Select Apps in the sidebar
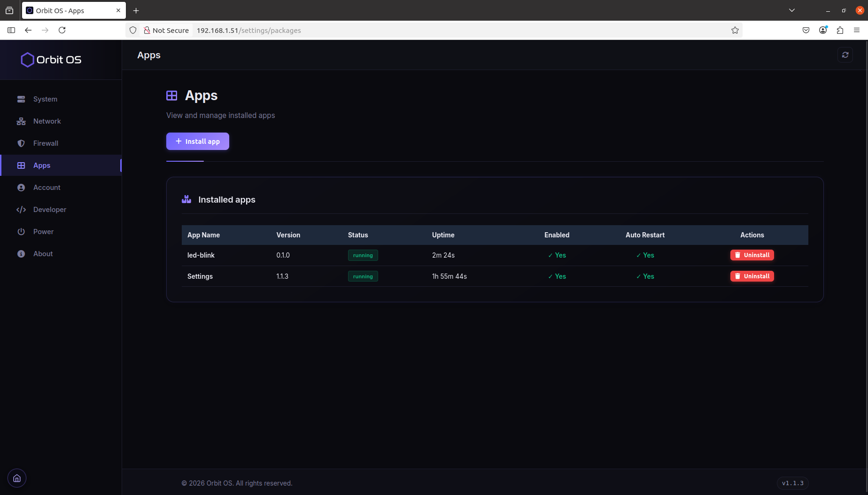Viewport: 868px width, 495px height. tap(61, 165)
